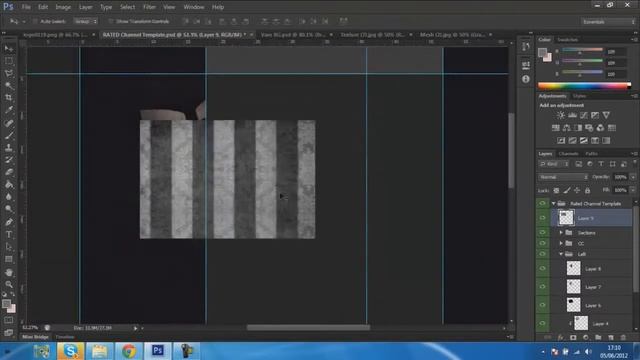Open Photoshop from the Windows taskbar
The width and height of the screenshot is (640, 360).
pyautogui.click(x=158, y=351)
